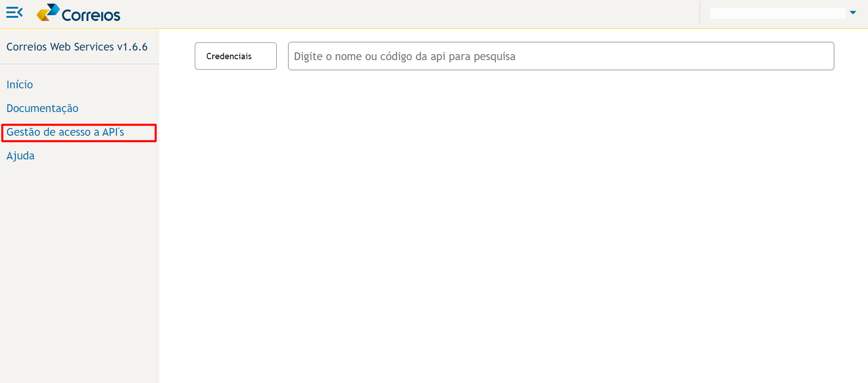View API docs through the Documentação entry
The height and width of the screenshot is (383, 868).
[x=42, y=108]
